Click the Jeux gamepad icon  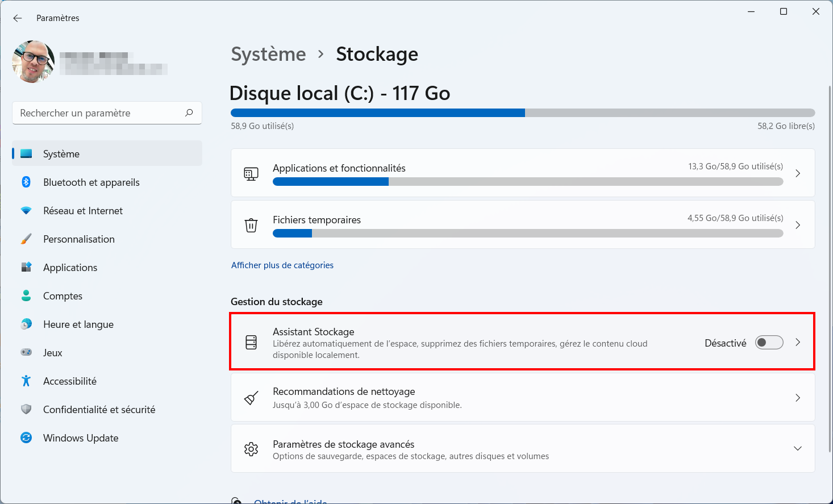tap(26, 352)
